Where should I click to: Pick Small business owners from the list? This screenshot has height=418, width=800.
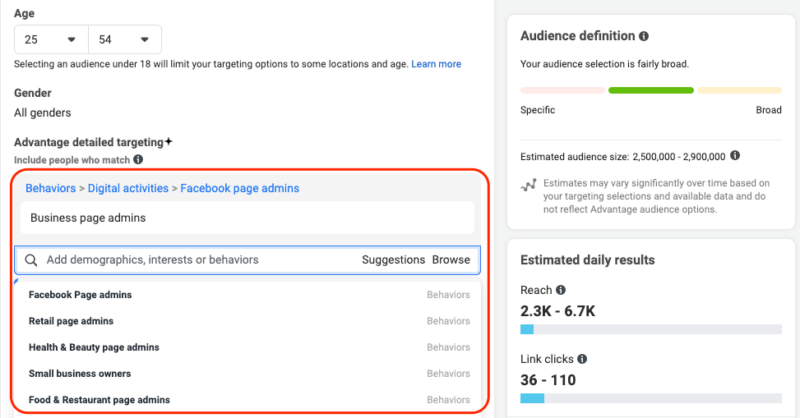[80, 373]
